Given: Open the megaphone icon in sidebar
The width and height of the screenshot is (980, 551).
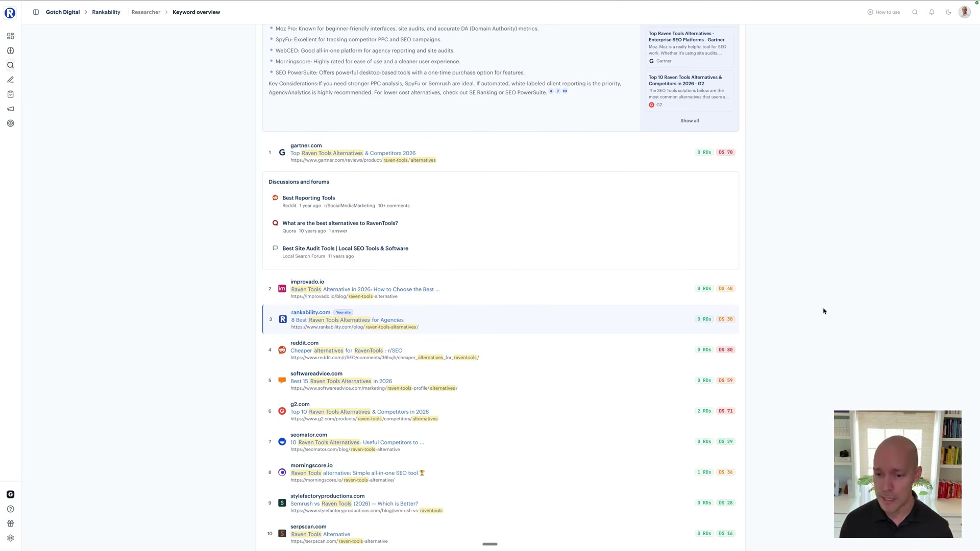Looking at the screenshot, I should [x=10, y=109].
